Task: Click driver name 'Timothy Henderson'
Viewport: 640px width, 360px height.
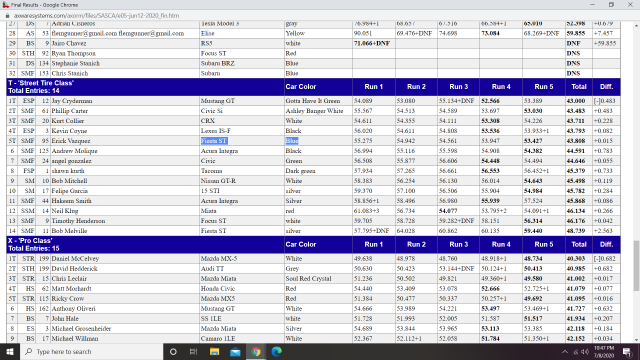Action: tap(78, 221)
